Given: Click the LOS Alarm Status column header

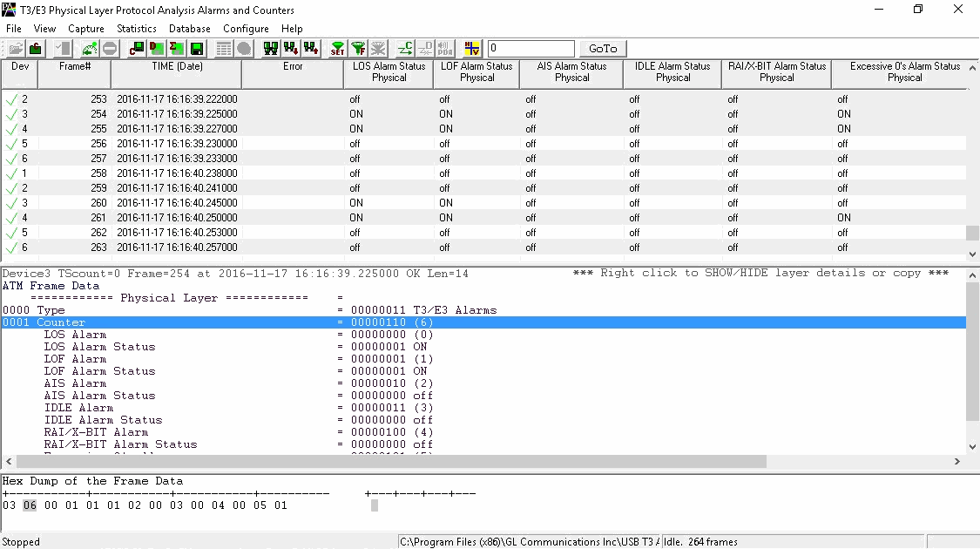Looking at the screenshot, I should (x=389, y=71).
